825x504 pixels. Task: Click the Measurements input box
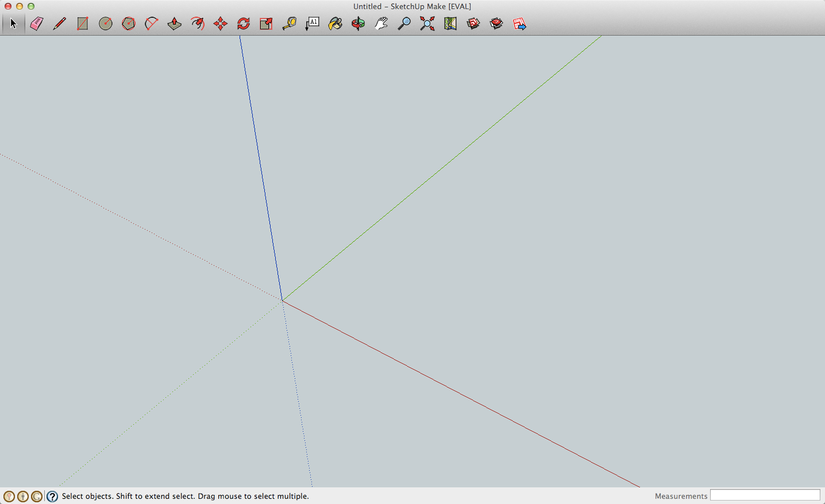point(765,495)
